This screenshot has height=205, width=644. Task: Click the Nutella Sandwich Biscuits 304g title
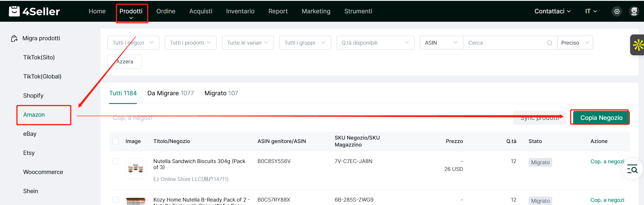(x=199, y=164)
